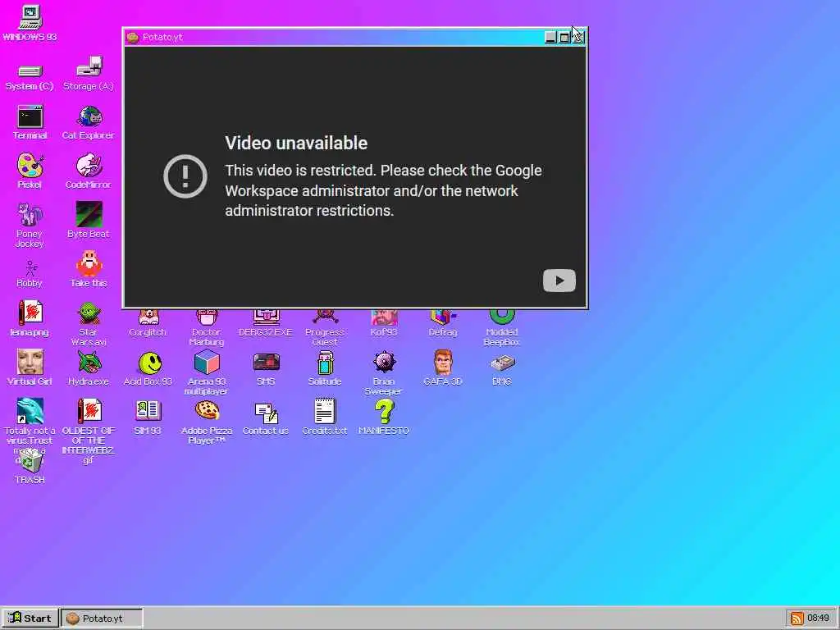840x630 pixels.
Task: Open the Solitude icon
Action: pos(325,363)
